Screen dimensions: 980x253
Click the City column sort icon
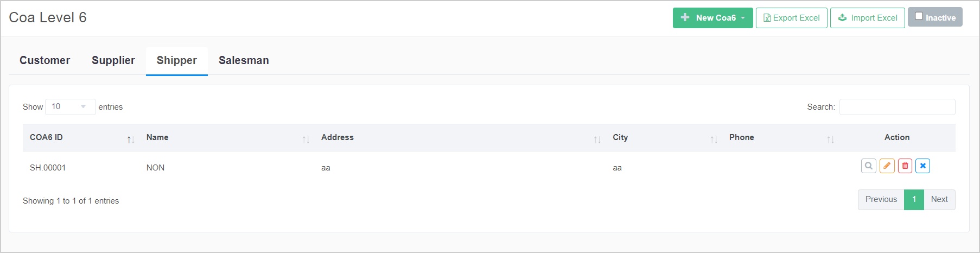point(714,140)
